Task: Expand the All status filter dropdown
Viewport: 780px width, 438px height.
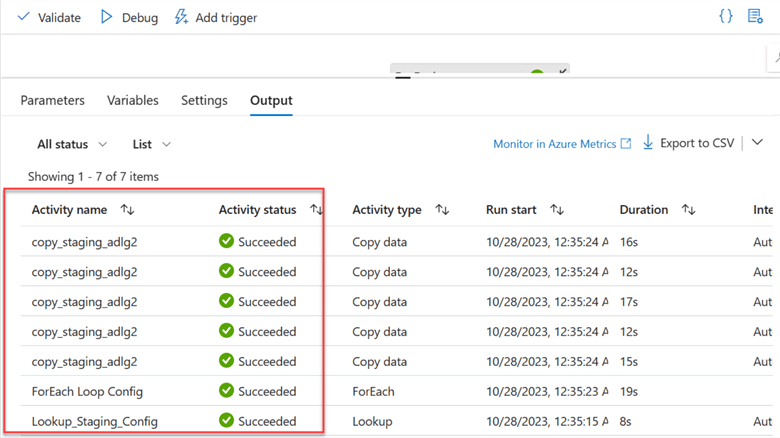Action: point(72,144)
